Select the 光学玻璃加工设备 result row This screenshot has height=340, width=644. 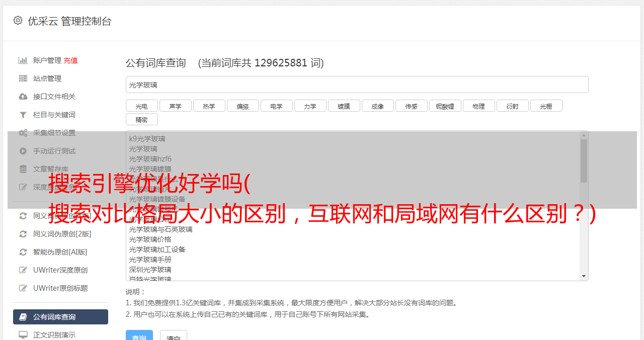[353, 249]
